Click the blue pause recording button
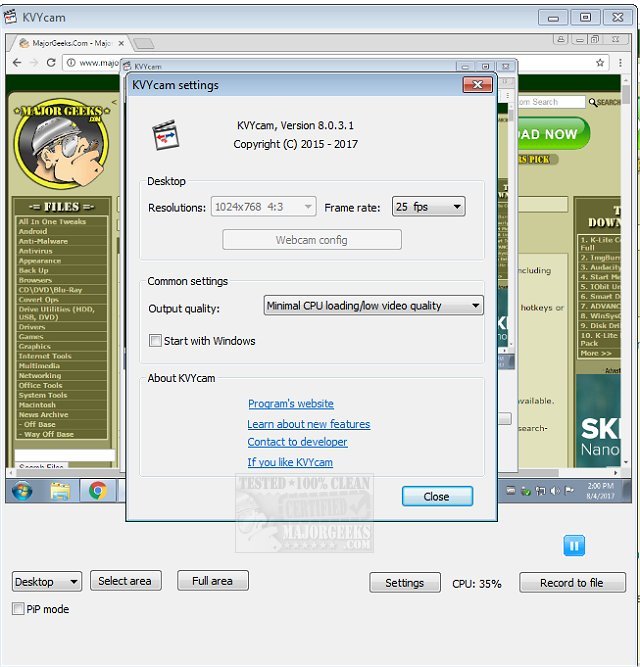This screenshot has height=667, width=640. pyautogui.click(x=574, y=546)
